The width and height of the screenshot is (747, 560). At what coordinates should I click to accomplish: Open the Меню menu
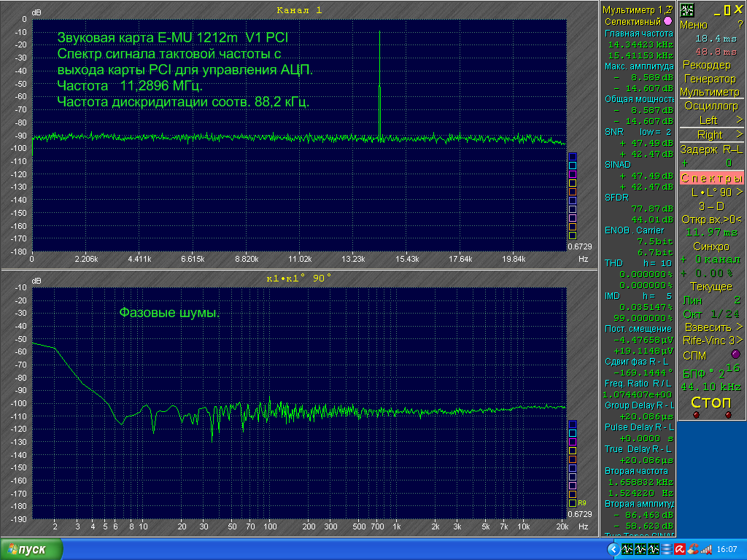click(x=694, y=24)
